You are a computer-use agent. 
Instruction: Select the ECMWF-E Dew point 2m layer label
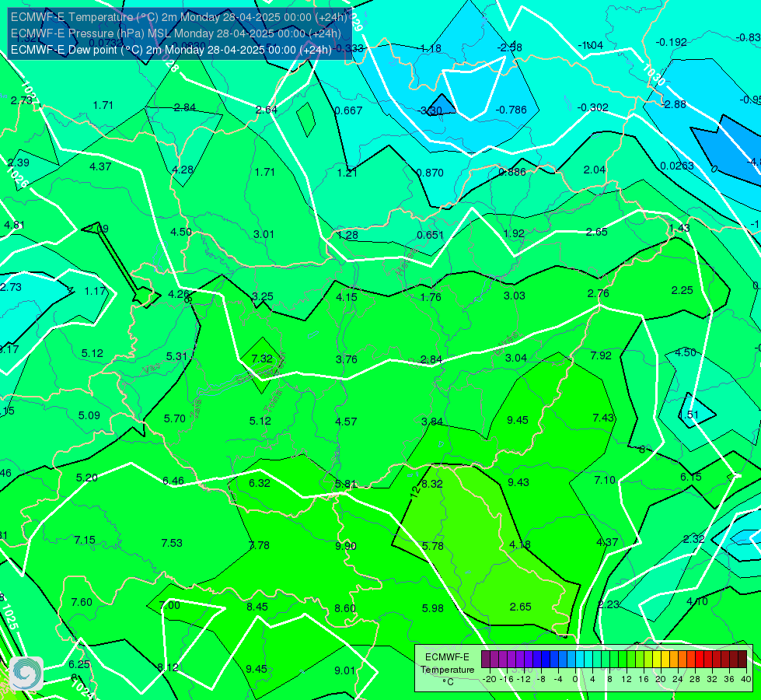click(x=171, y=50)
